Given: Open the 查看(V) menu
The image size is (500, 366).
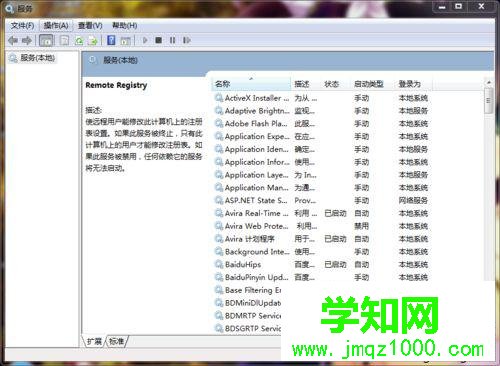Looking at the screenshot, I should coord(90,26).
